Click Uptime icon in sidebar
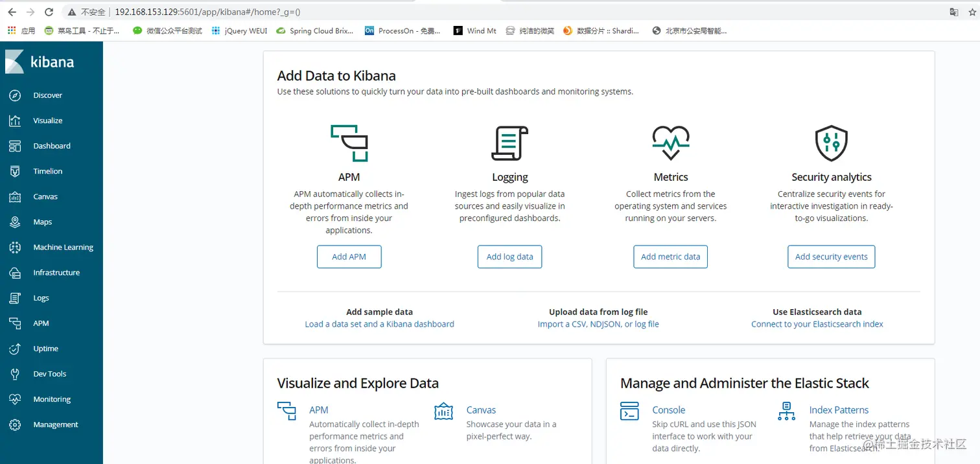Image resolution: width=980 pixels, height=464 pixels. click(15, 349)
